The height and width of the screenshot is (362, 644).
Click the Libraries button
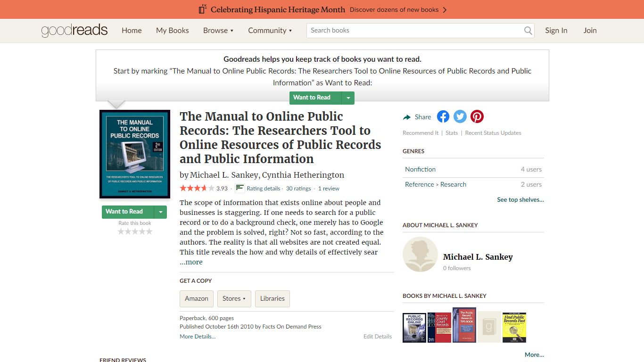coord(272,298)
